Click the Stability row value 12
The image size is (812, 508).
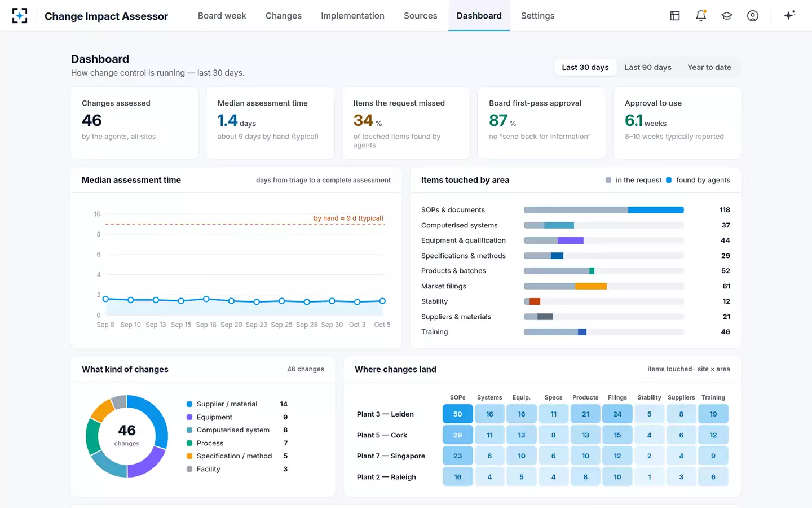726,301
